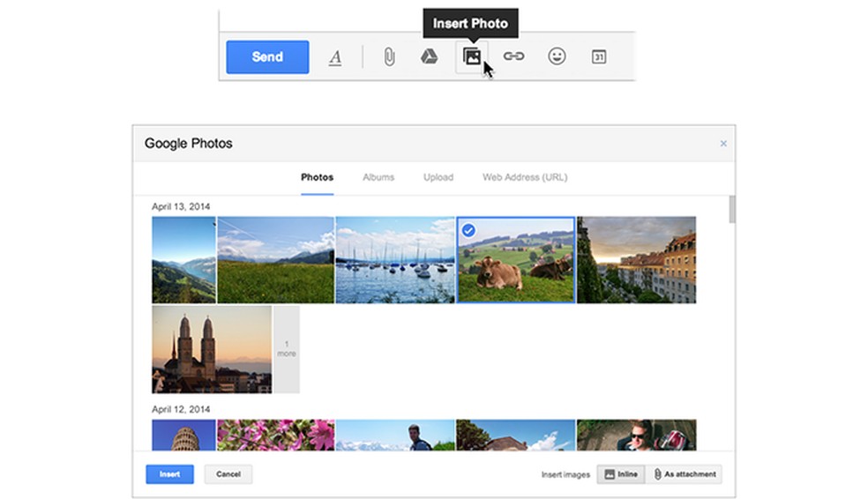The height and width of the screenshot is (499, 868).
Task: Select the man with sunglasses photo
Action: point(637,435)
